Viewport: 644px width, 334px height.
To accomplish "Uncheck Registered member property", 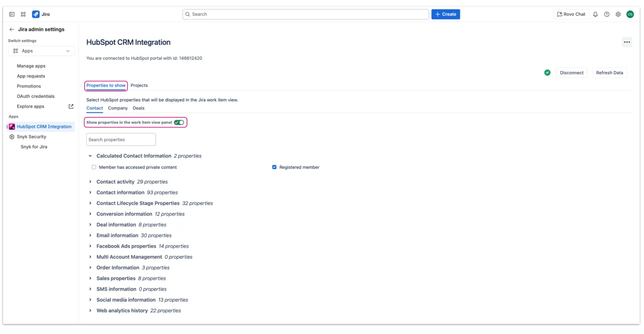I will point(274,167).
